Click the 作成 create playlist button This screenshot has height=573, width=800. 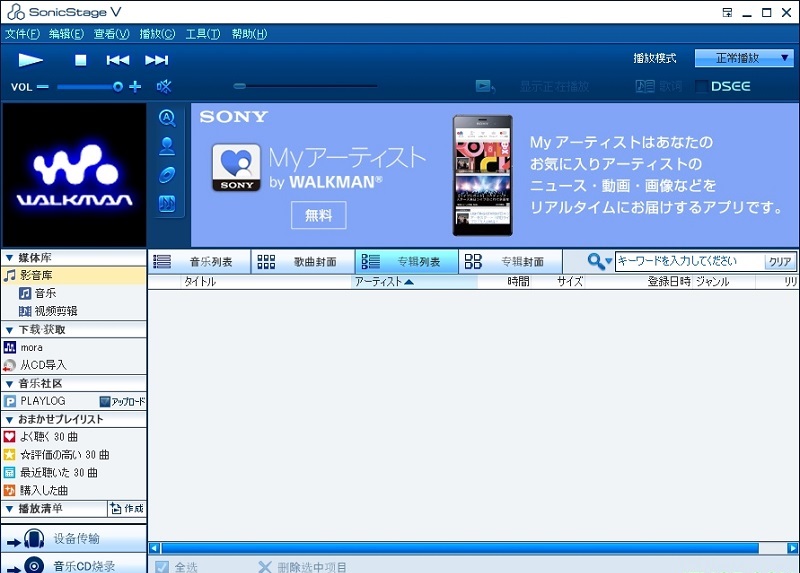coord(127,509)
